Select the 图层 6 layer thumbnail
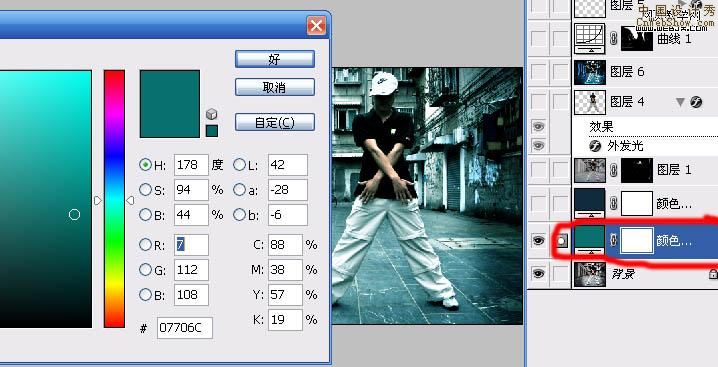The image size is (718, 367). pyautogui.click(x=590, y=72)
